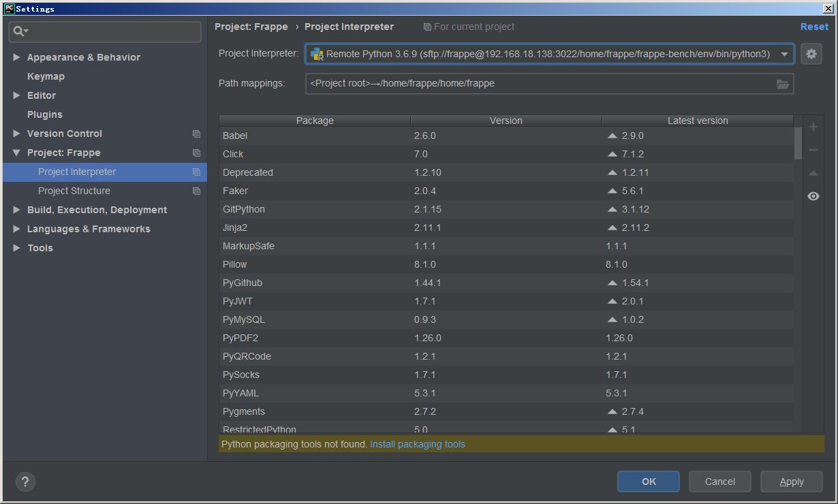Image resolution: width=838 pixels, height=504 pixels.
Task: Select the PyYAML package row
Action: coord(506,393)
